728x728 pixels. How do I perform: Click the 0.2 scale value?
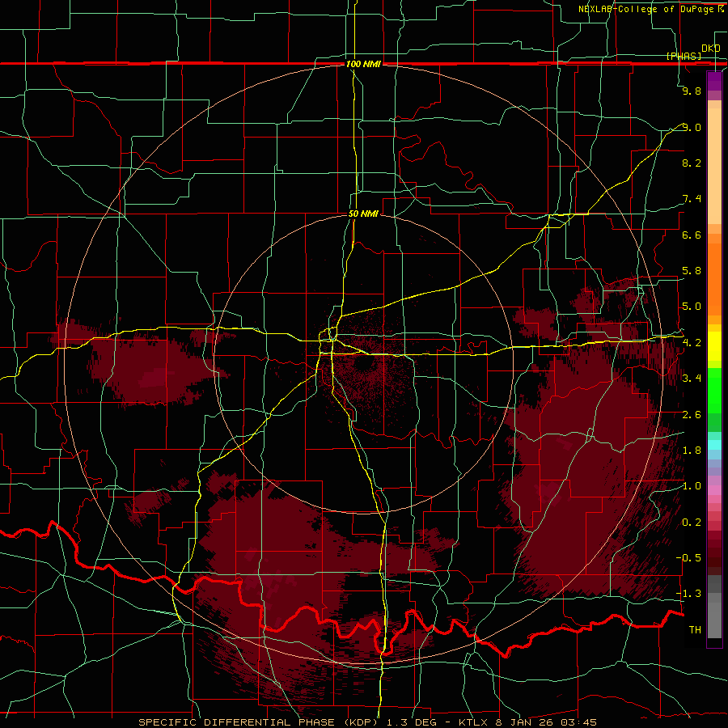pyautogui.click(x=692, y=523)
